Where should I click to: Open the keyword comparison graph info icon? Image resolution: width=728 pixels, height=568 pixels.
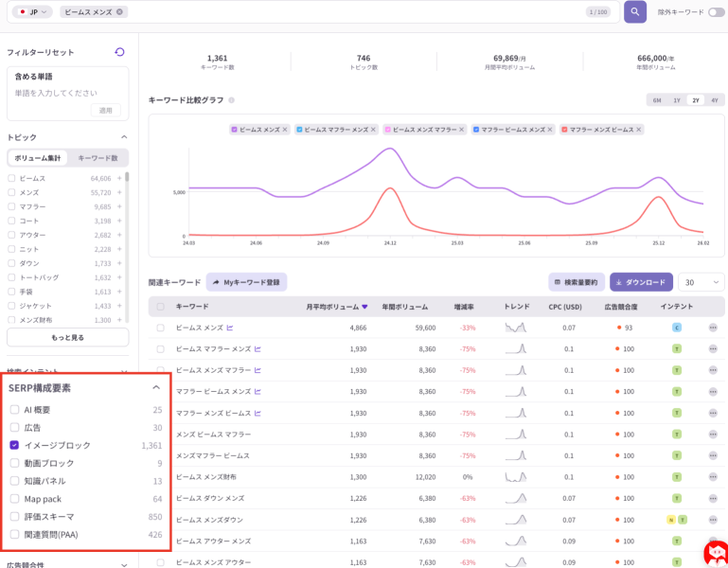click(231, 100)
